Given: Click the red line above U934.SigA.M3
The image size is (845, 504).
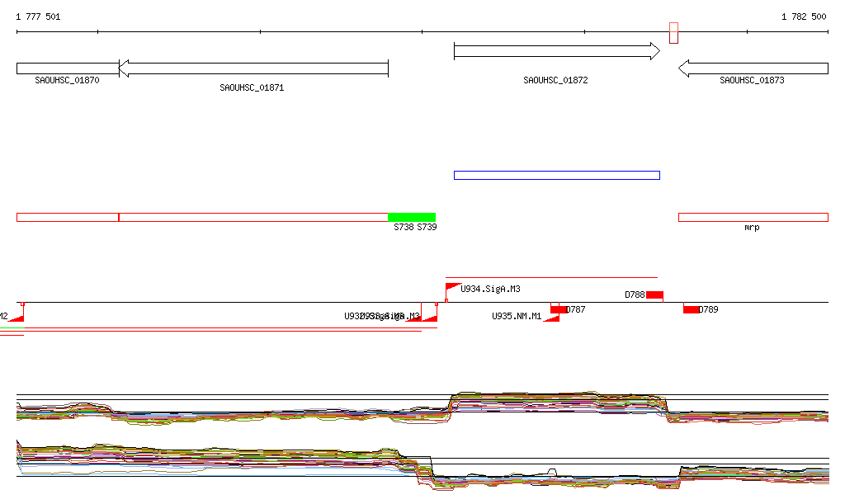Looking at the screenshot, I should pos(551,278).
